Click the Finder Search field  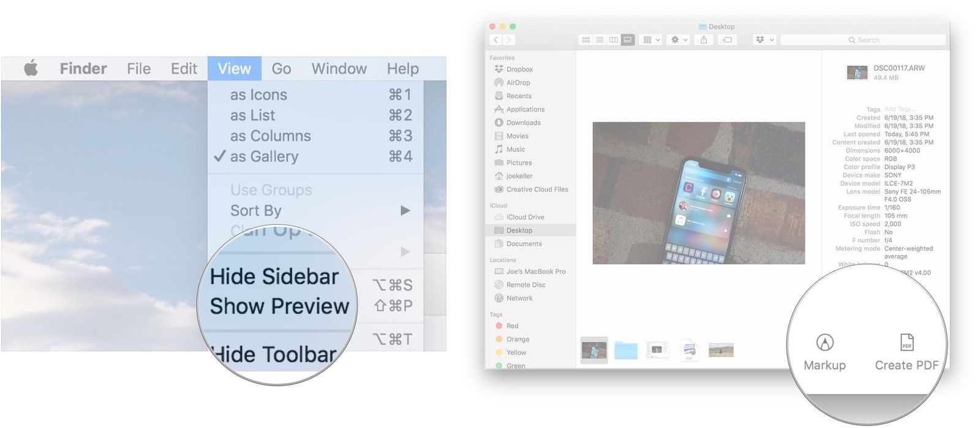tap(864, 40)
